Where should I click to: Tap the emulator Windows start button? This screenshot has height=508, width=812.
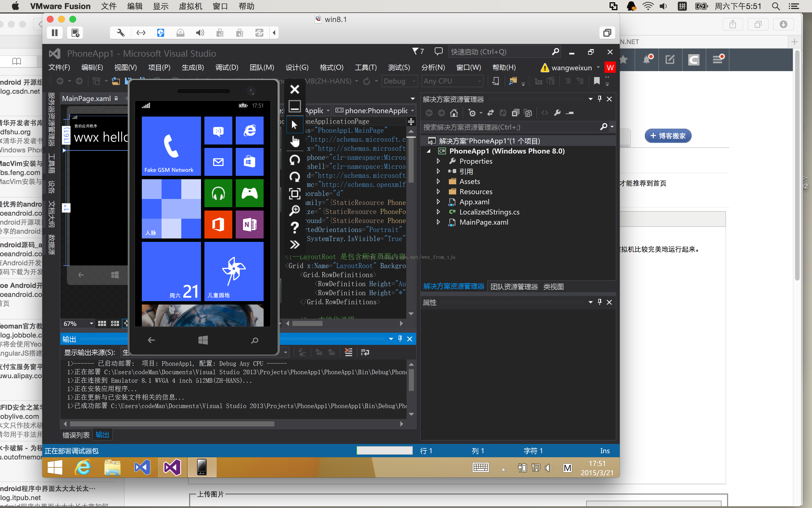203,340
